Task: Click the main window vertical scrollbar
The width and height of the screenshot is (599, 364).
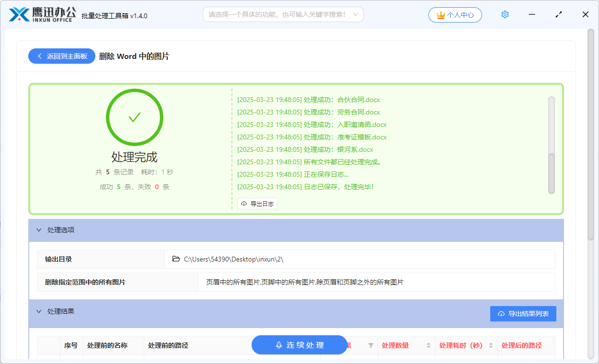Action: [x=591, y=134]
